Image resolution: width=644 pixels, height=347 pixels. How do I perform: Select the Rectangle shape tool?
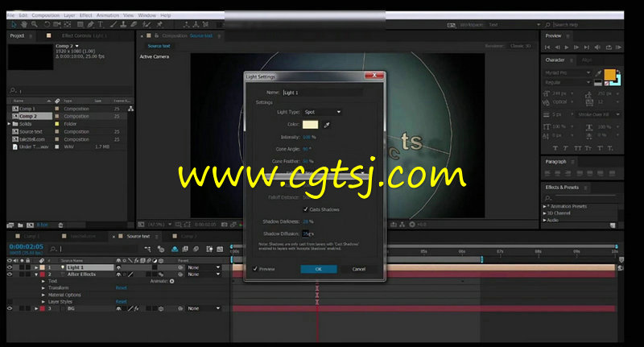tap(80, 25)
